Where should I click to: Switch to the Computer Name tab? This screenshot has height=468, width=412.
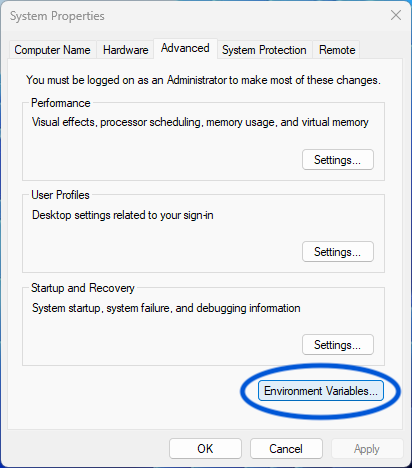52,50
